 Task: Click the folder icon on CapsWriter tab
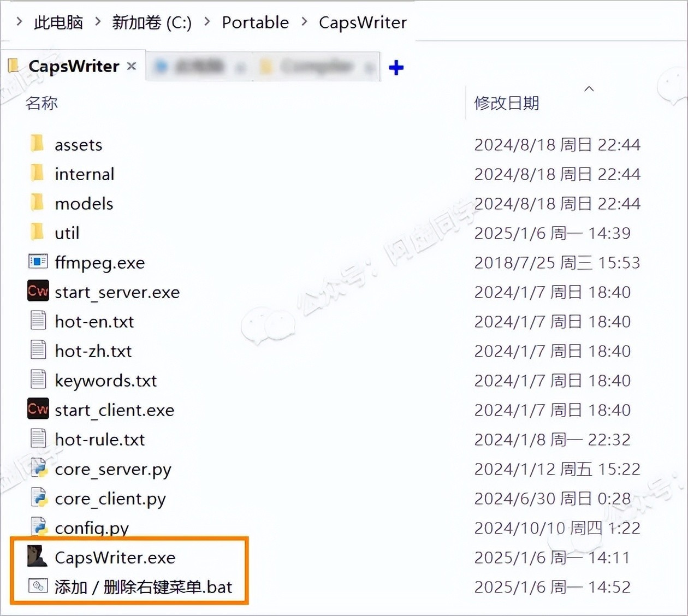(x=13, y=66)
